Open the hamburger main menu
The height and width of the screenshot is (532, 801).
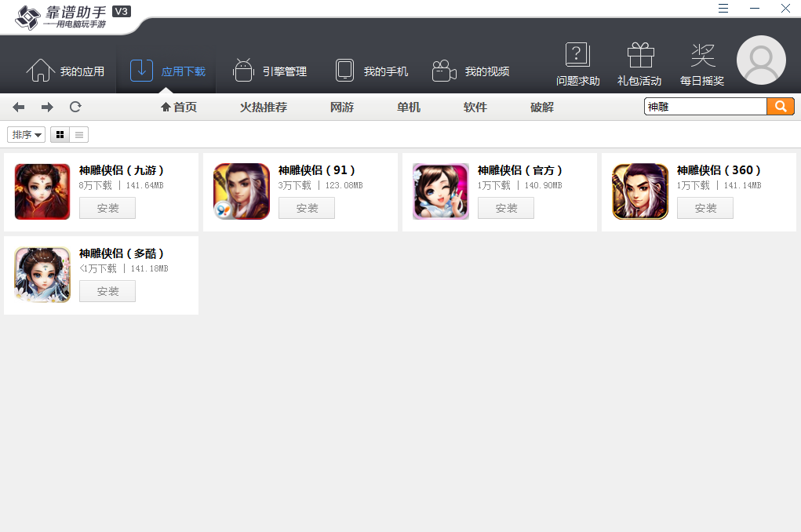click(723, 8)
